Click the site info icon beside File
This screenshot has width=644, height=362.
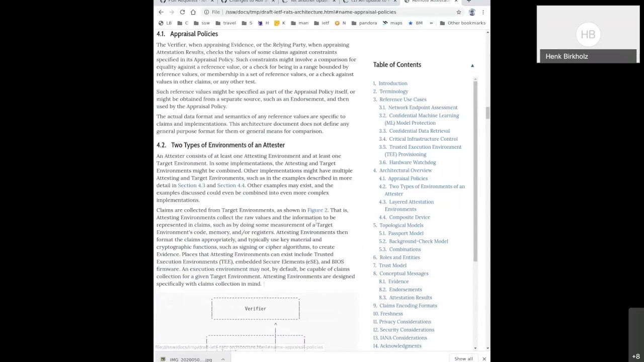pos(206,12)
